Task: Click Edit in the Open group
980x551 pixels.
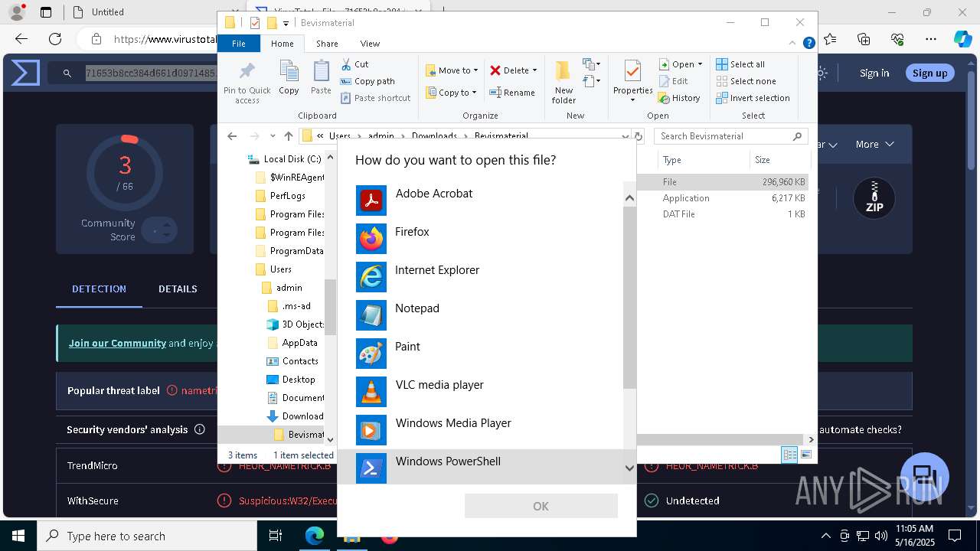Action: point(673,81)
